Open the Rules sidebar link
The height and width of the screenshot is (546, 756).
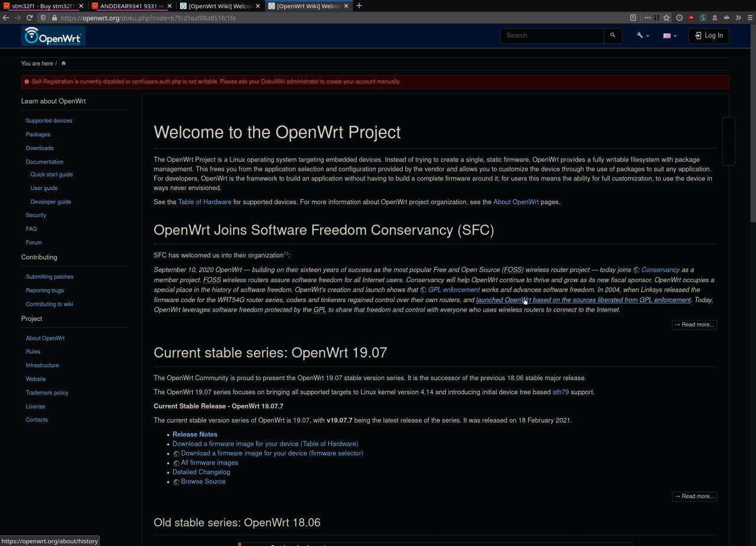pyautogui.click(x=33, y=352)
